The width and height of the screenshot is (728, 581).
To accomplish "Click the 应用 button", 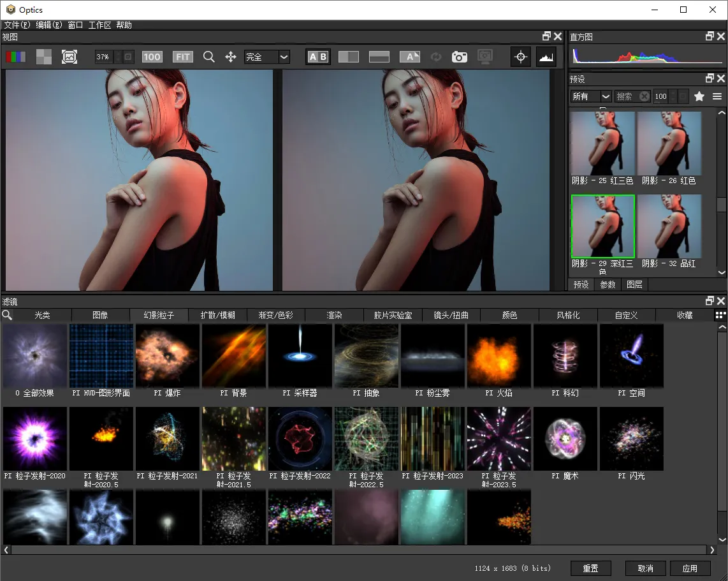I will pos(690,568).
